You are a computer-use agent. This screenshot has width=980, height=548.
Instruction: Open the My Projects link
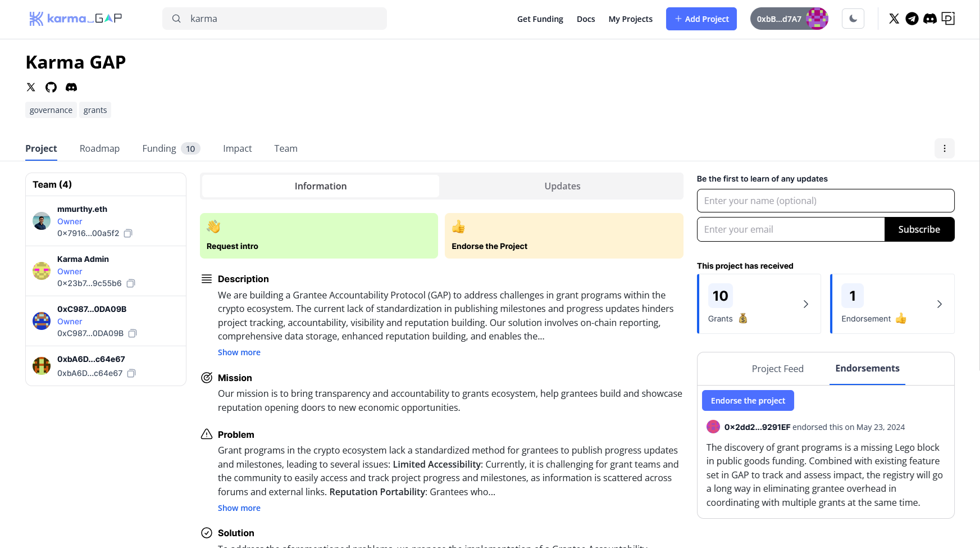(631, 19)
